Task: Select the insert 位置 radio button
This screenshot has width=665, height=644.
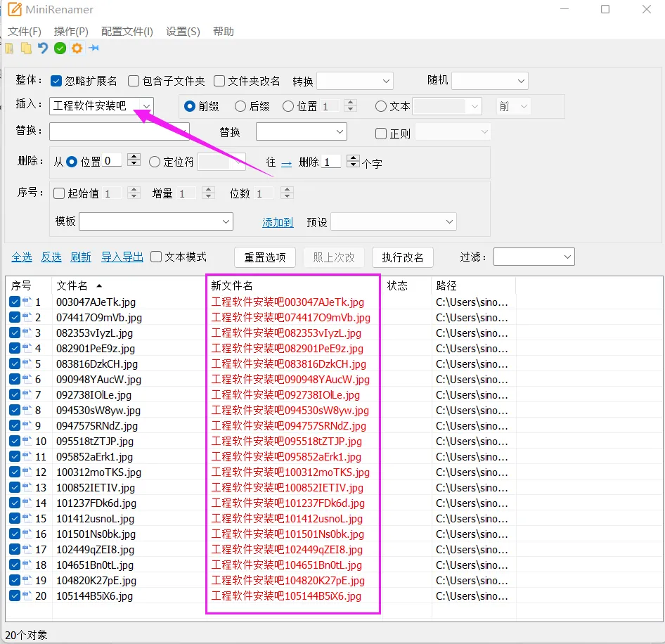Action: click(x=288, y=106)
